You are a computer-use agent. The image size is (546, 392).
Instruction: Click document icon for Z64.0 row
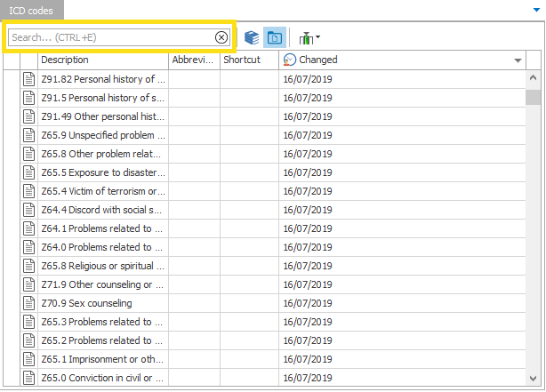29,247
